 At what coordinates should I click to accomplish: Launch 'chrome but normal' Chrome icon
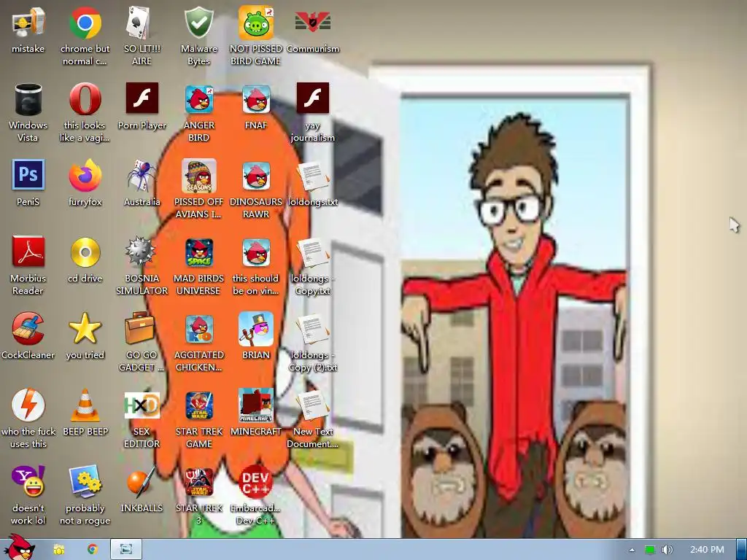coord(85,23)
